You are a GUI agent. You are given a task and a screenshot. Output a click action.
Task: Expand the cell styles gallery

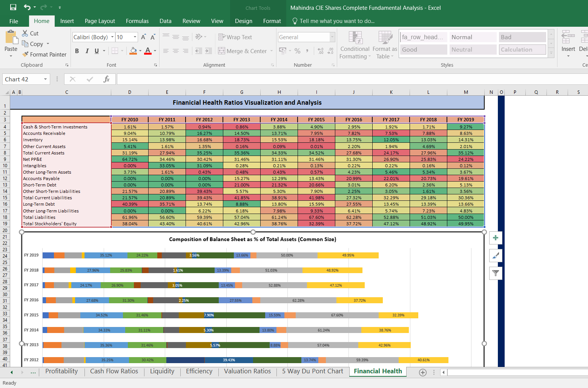coord(551,53)
